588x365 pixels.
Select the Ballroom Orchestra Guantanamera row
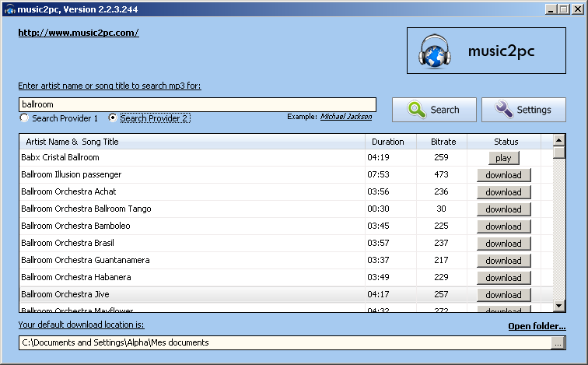286,261
